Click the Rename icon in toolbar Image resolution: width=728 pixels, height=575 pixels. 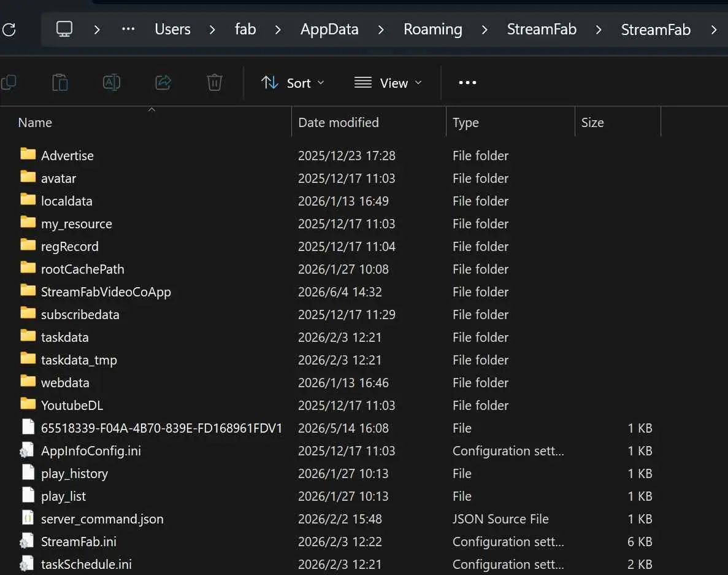112,83
